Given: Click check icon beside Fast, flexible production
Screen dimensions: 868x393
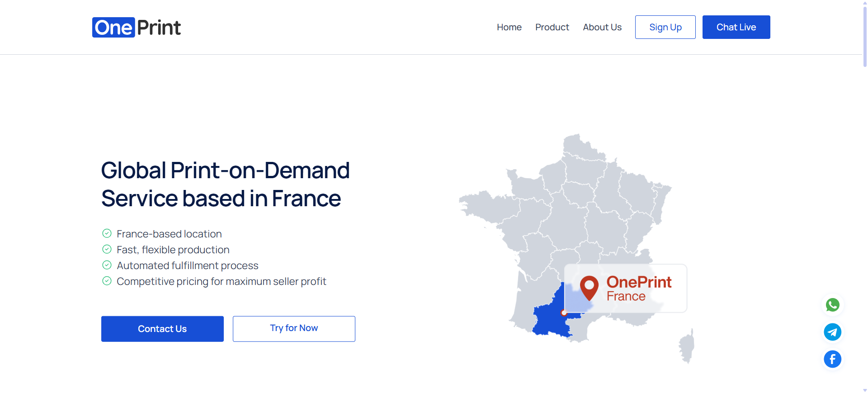Looking at the screenshot, I should (x=107, y=249).
